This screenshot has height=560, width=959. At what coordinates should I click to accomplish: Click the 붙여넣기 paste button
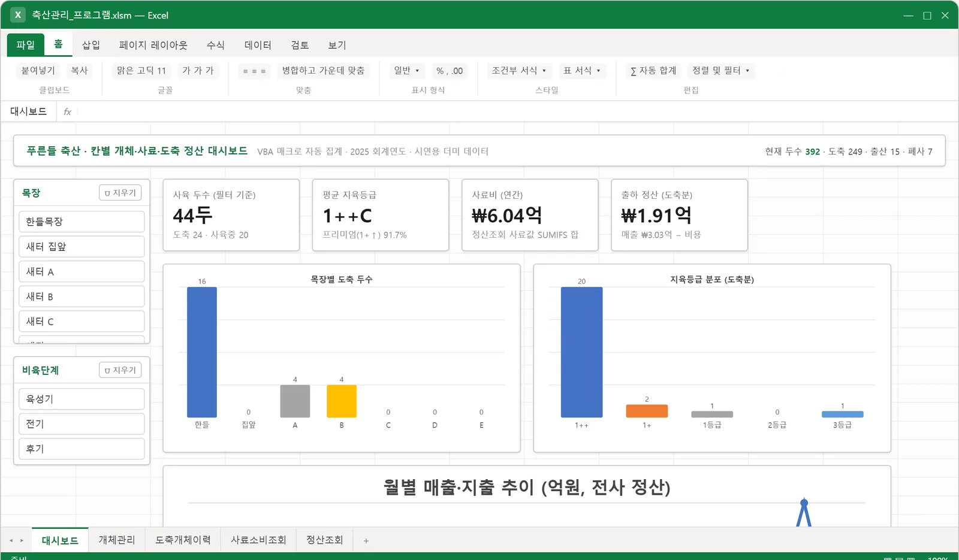pos(38,71)
